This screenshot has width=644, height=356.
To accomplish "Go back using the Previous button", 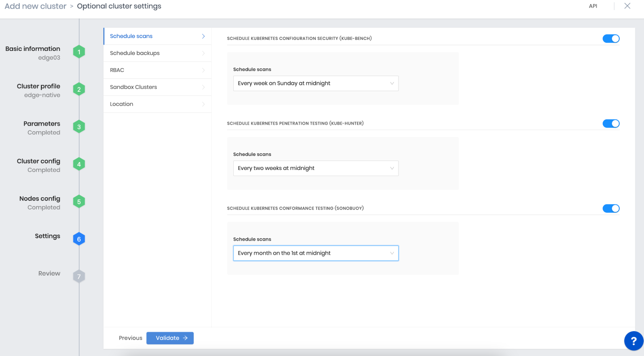I will [130, 338].
